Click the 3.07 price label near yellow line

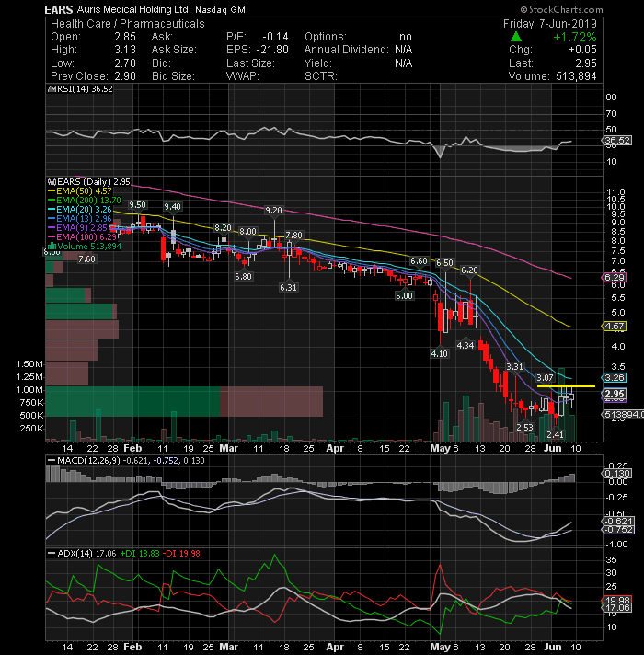(545, 378)
